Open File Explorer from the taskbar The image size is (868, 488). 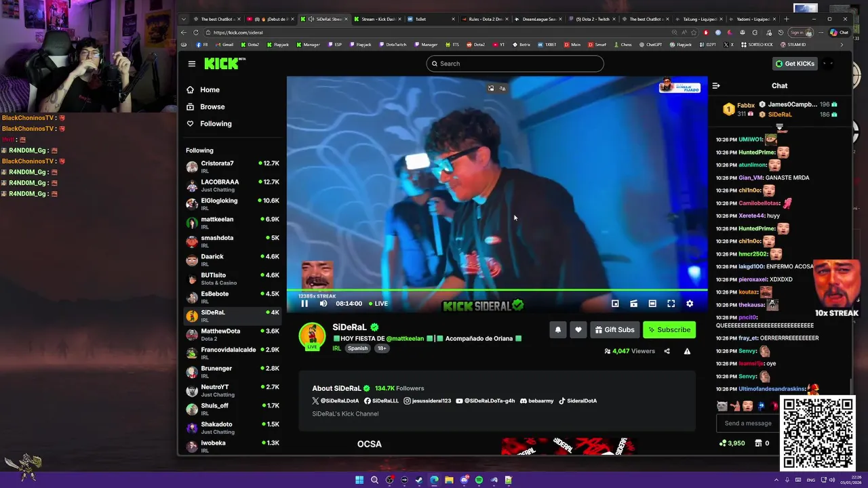[x=449, y=481]
